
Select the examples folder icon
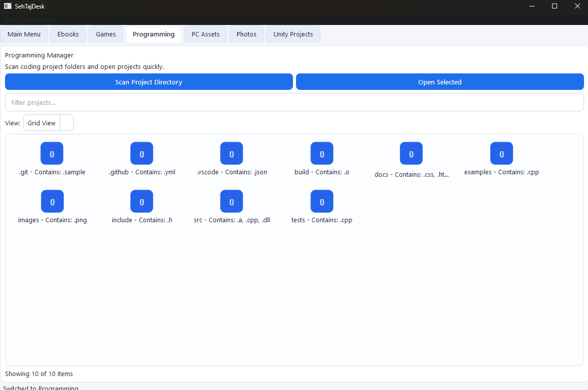click(x=501, y=153)
